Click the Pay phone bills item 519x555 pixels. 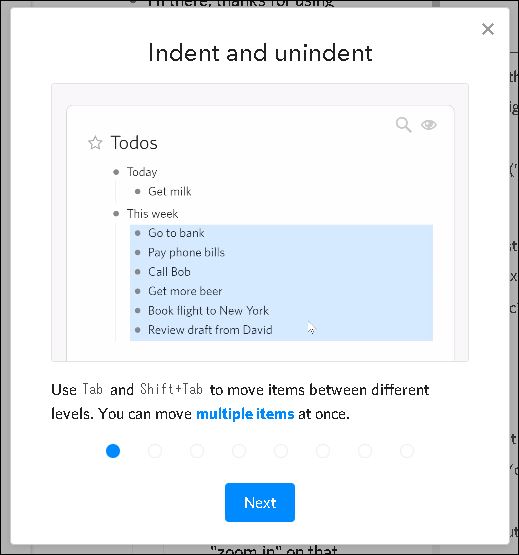click(x=186, y=252)
